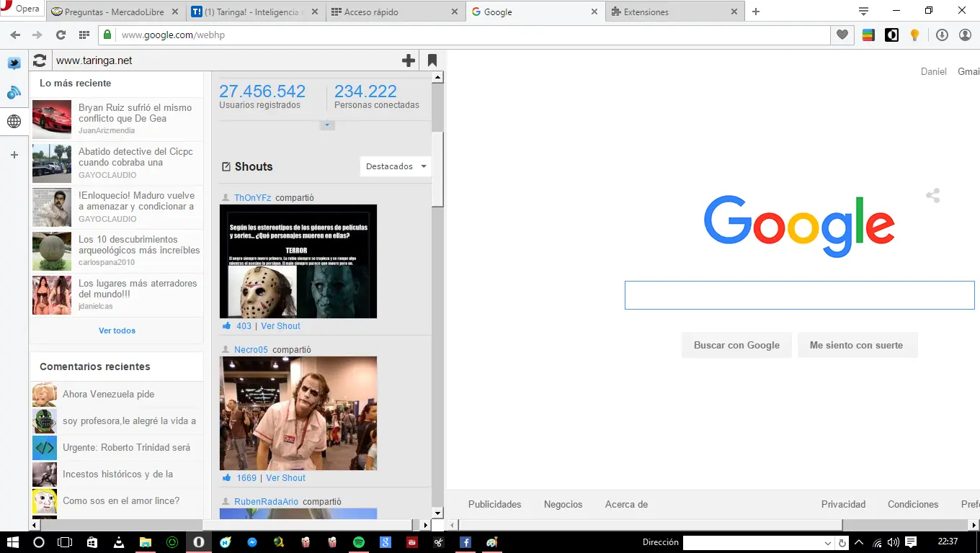Screen dimensions: 980x553
Task: Click the Google share icon near the logo
Action: pos(932,196)
